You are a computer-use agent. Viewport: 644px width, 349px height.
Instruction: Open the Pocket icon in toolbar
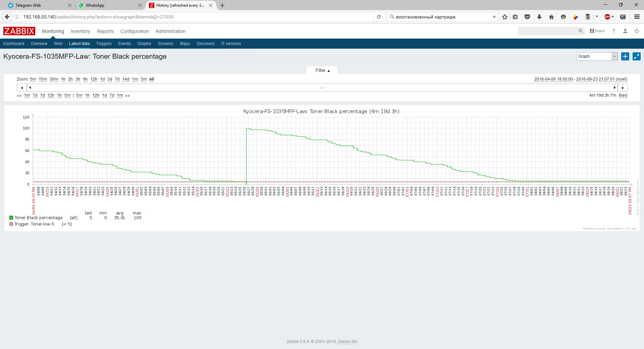tap(527, 17)
